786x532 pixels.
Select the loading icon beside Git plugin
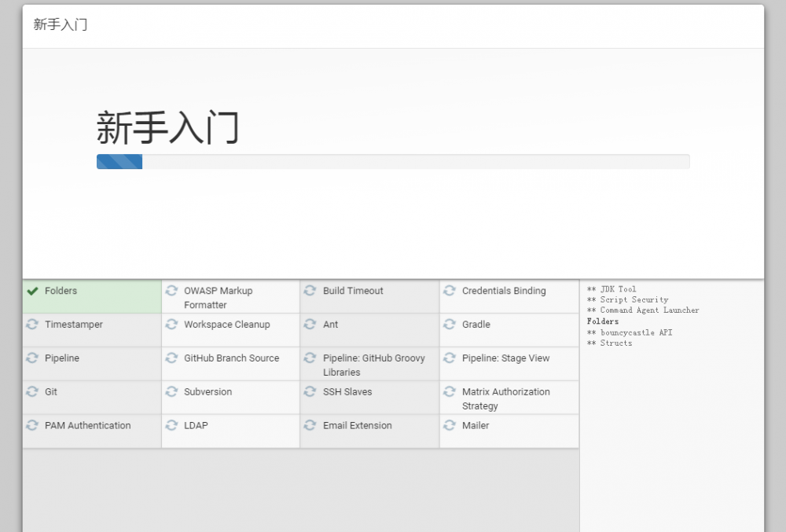coord(31,392)
